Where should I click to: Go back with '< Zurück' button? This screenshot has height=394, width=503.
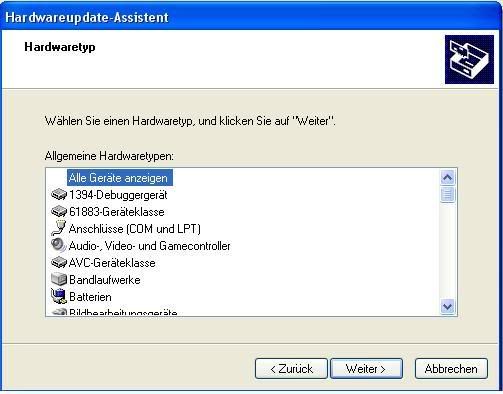click(291, 369)
